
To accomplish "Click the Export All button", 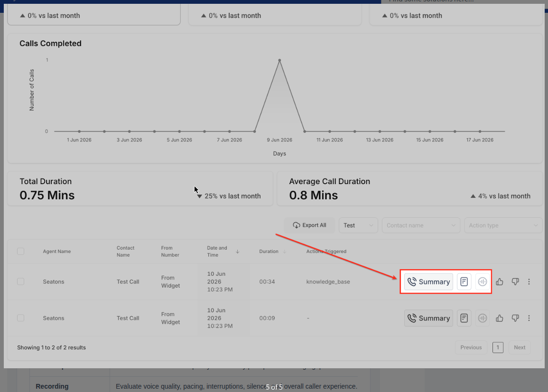I will [309, 225].
